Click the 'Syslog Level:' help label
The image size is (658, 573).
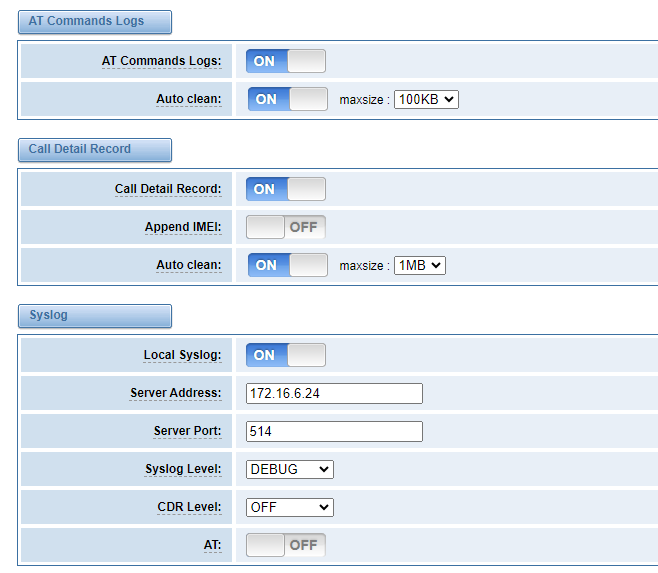(183, 469)
